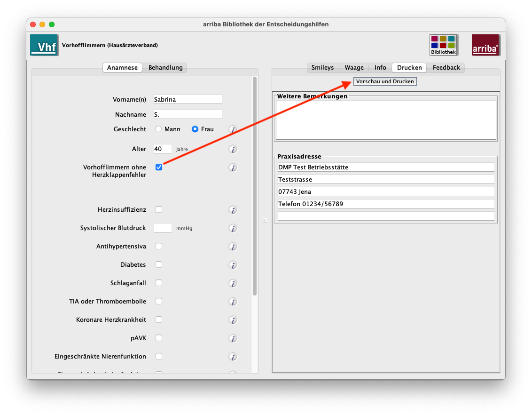Click the panel divider handle
The width and height of the screenshot is (532, 415).
[x=265, y=220]
